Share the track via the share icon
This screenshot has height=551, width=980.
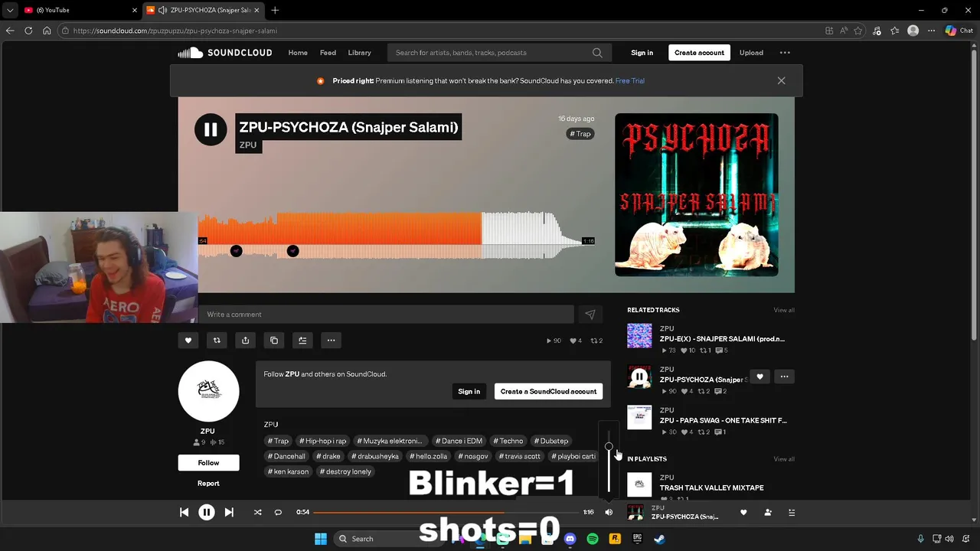point(245,341)
